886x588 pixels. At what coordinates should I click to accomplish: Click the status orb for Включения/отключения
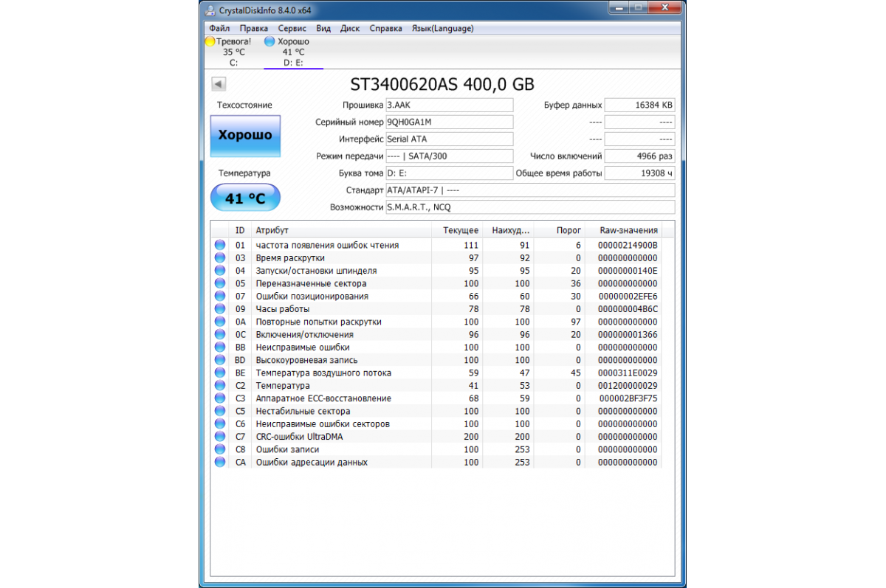(x=220, y=334)
